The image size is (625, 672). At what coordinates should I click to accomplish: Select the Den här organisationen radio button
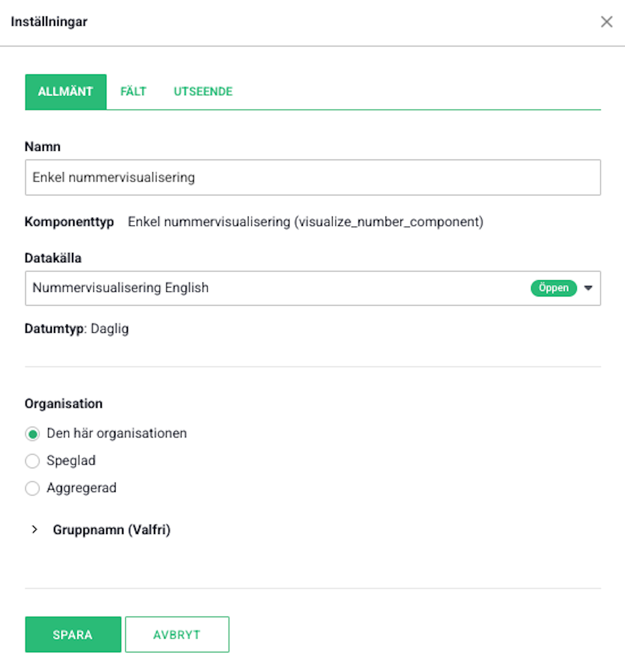point(32,434)
